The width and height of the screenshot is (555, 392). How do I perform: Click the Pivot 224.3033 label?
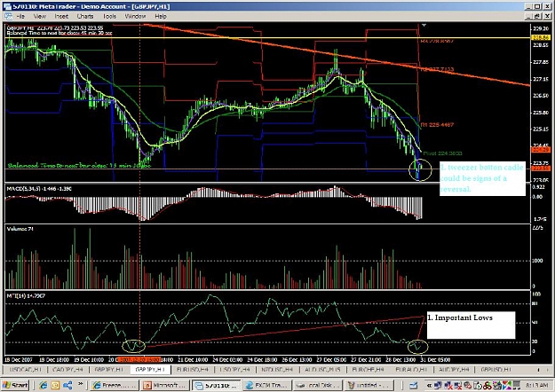pyautogui.click(x=442, y=153)
